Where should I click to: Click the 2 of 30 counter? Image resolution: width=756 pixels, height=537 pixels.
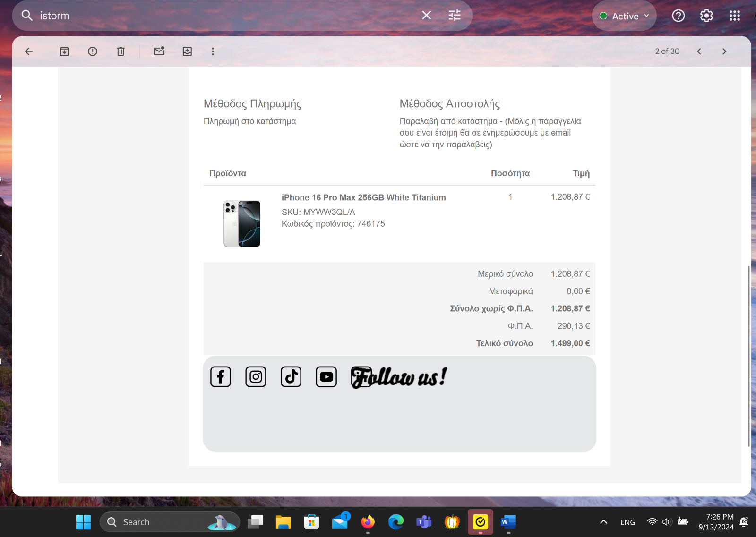(667, 51)
